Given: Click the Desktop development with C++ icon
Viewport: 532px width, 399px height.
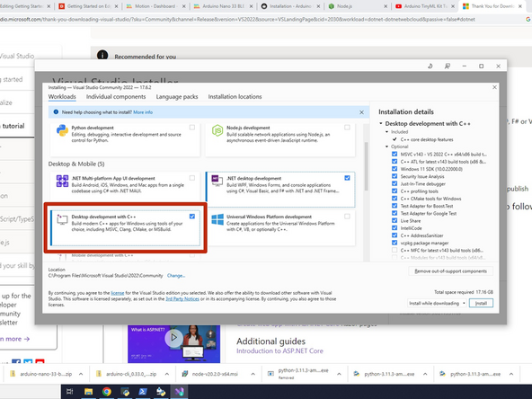Looking at the screenshot, I should [x=62, y=219].
